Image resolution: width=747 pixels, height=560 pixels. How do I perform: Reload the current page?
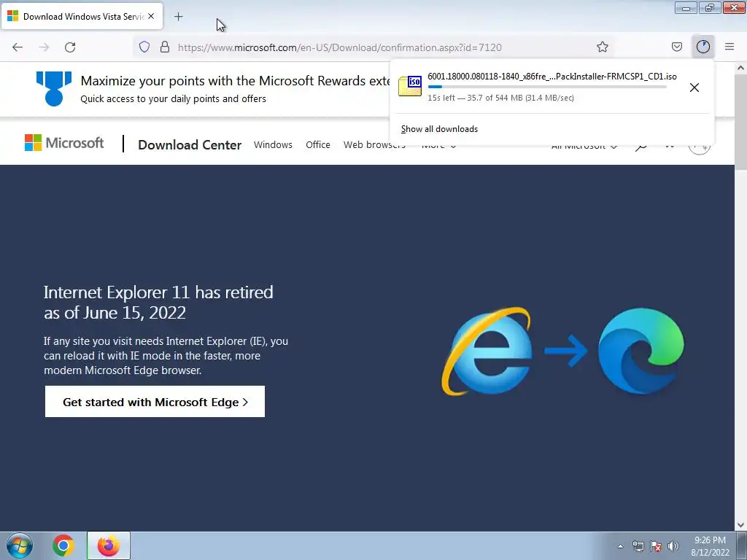point(70,47)
